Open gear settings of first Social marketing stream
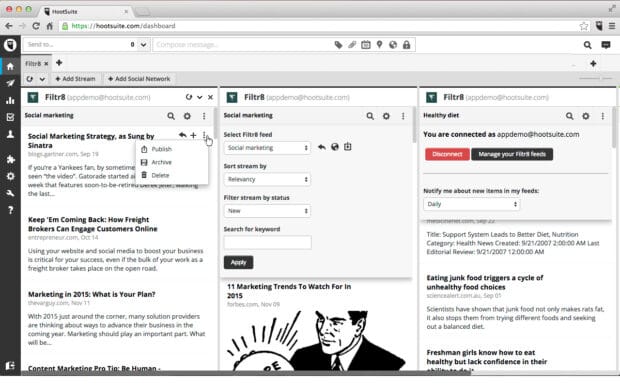620x388 pixels. 187,116
